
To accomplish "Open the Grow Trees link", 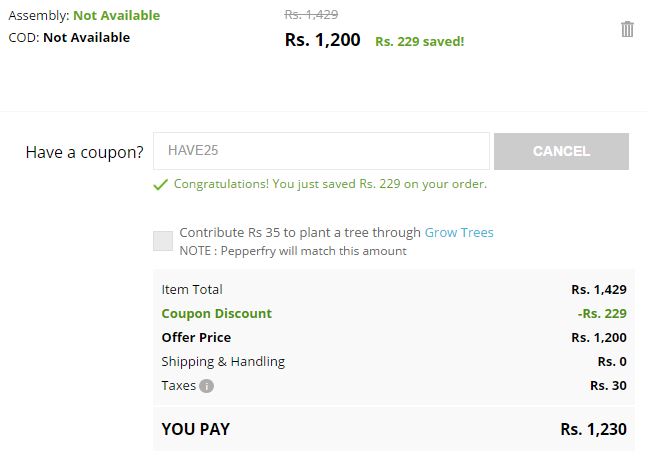I will pos(459,233).
